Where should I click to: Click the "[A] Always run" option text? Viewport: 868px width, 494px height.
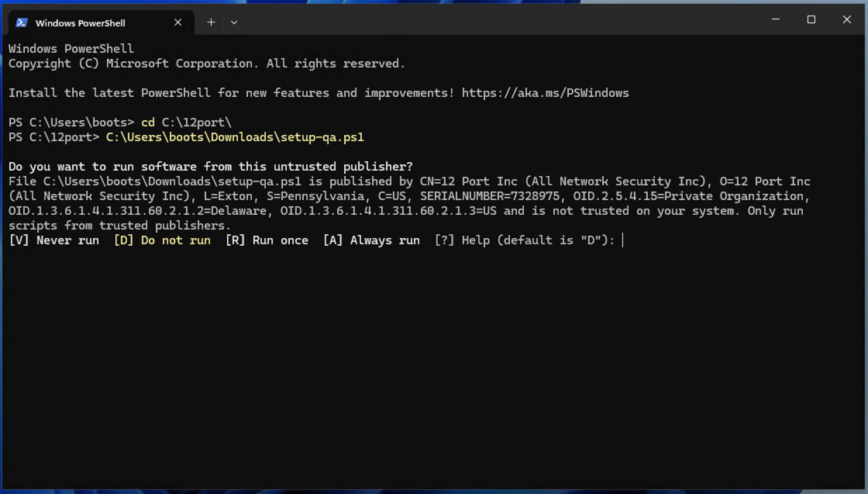pyautogui.click(x=371, y=240)
